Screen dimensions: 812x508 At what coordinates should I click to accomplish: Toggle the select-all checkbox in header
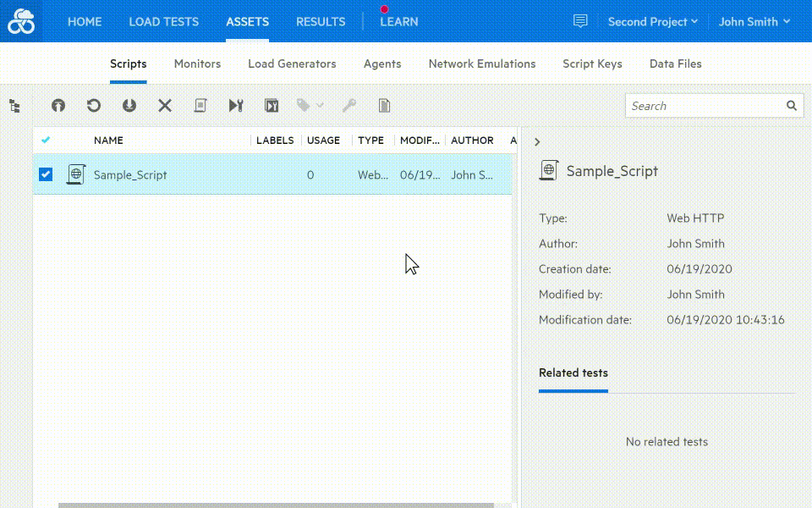[47, 140]
